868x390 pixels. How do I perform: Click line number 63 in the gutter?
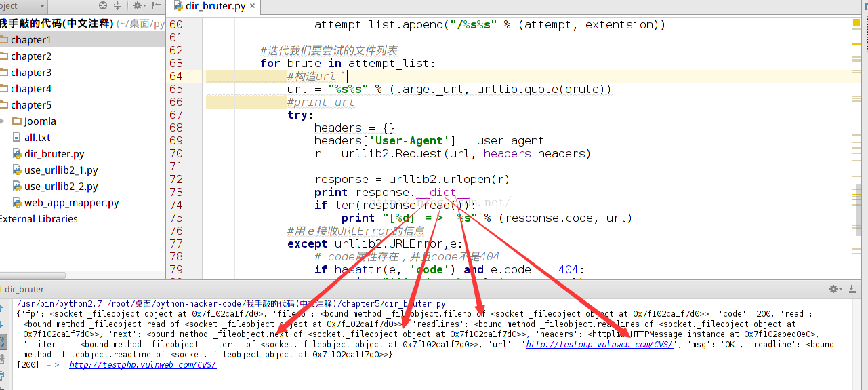(176, 63)
